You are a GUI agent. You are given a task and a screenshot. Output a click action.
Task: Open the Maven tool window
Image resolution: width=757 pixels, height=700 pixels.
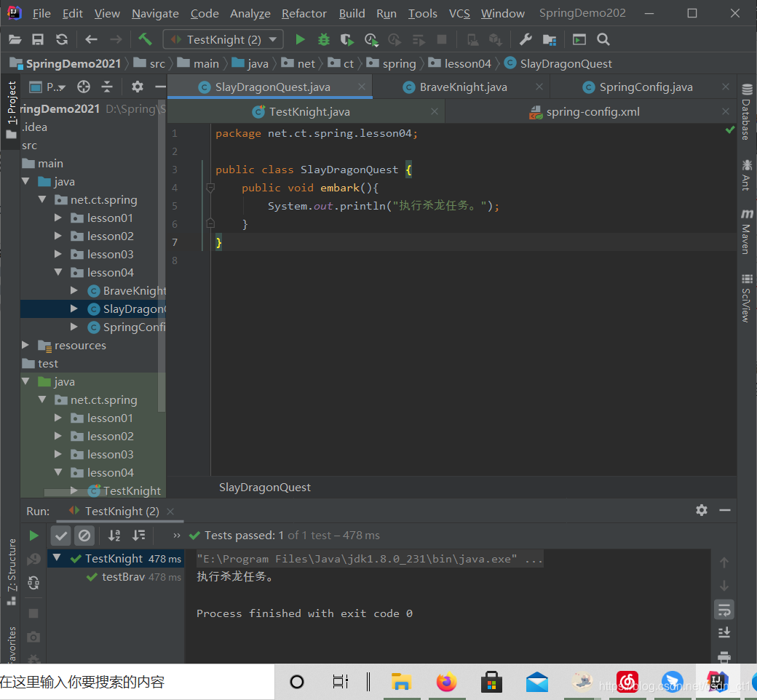[746, 231]
